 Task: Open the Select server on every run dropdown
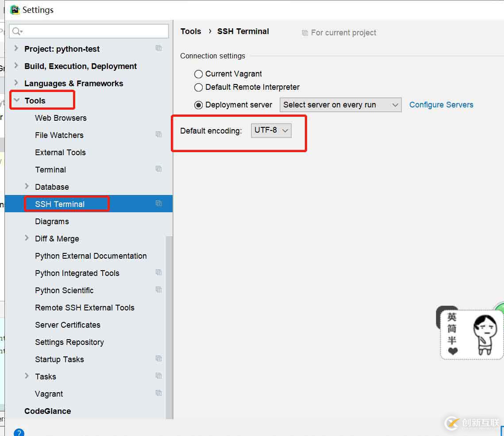[340, 105]
